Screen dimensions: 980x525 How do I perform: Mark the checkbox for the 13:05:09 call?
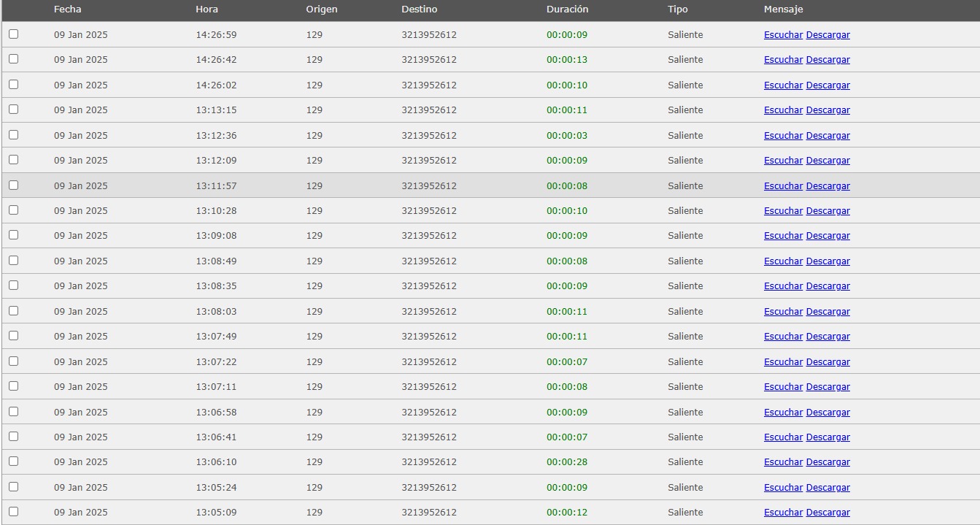pyautogui.click(x=13, y=512)
